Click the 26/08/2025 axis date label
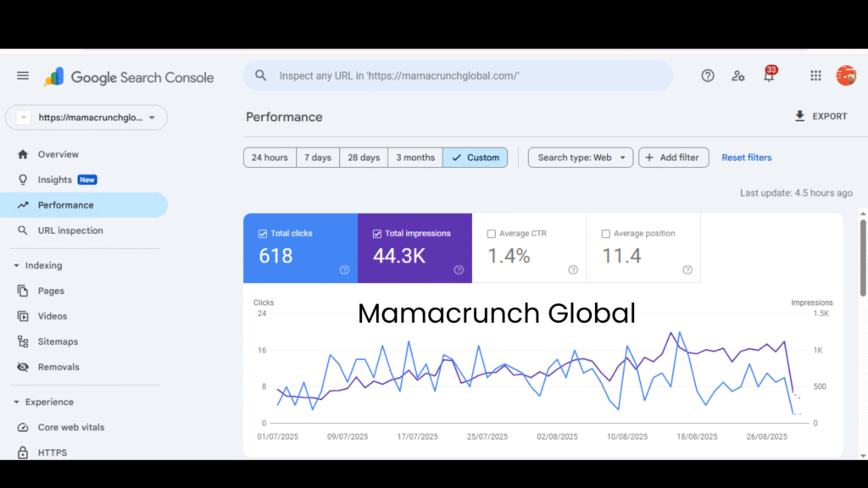This screenshot has width=868, height=488. (766, 436)
